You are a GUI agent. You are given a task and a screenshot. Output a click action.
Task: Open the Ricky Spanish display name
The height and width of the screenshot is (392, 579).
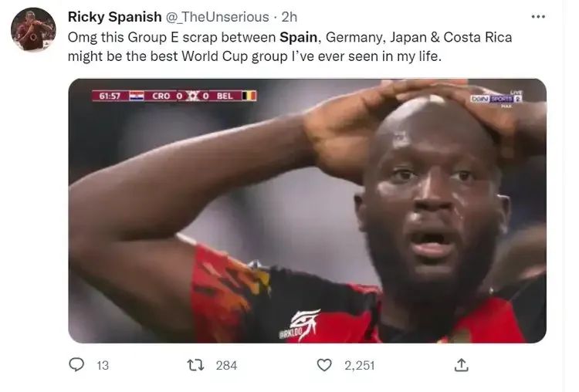point(114,17)
